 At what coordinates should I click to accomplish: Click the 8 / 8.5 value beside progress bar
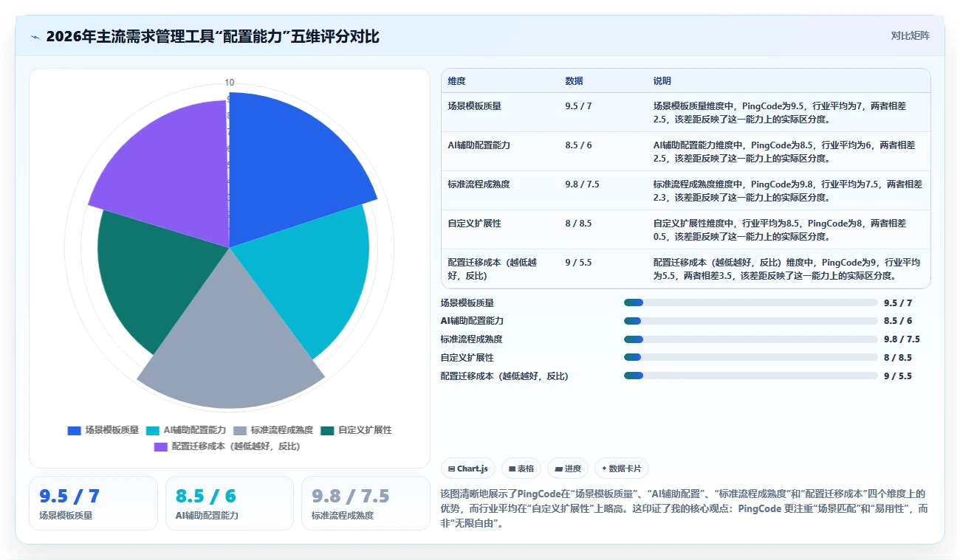pos(897,357)
